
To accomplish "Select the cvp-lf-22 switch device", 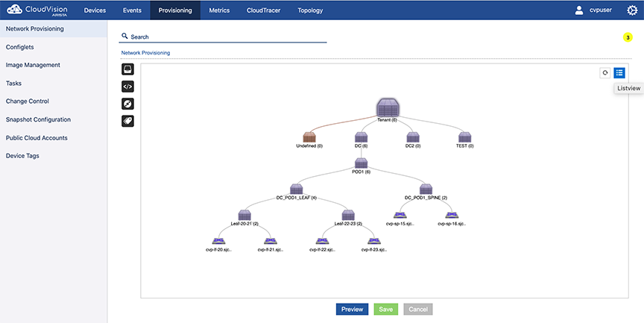I will coord(322,241).
